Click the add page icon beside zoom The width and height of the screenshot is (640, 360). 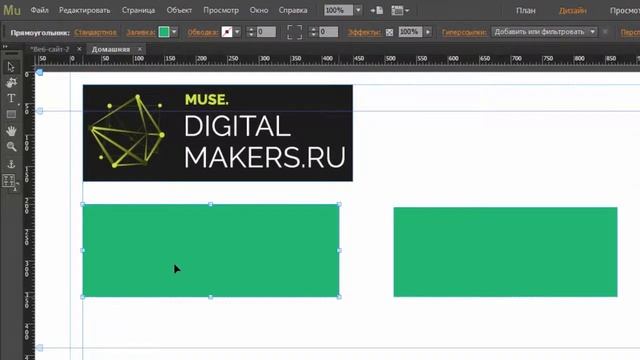tap(376, 10)
